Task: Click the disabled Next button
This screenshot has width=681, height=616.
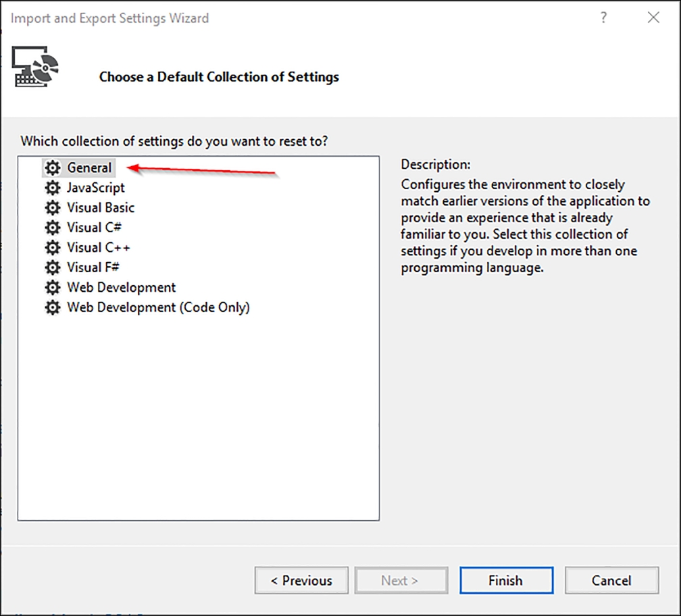Action: click(401, 580)
